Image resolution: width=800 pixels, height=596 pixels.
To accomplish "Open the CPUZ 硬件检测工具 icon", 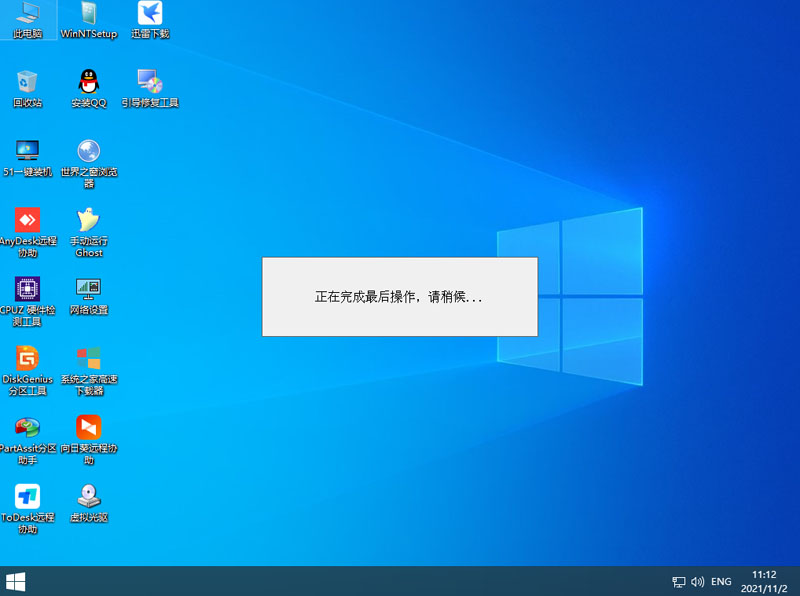I will [27, 289].
